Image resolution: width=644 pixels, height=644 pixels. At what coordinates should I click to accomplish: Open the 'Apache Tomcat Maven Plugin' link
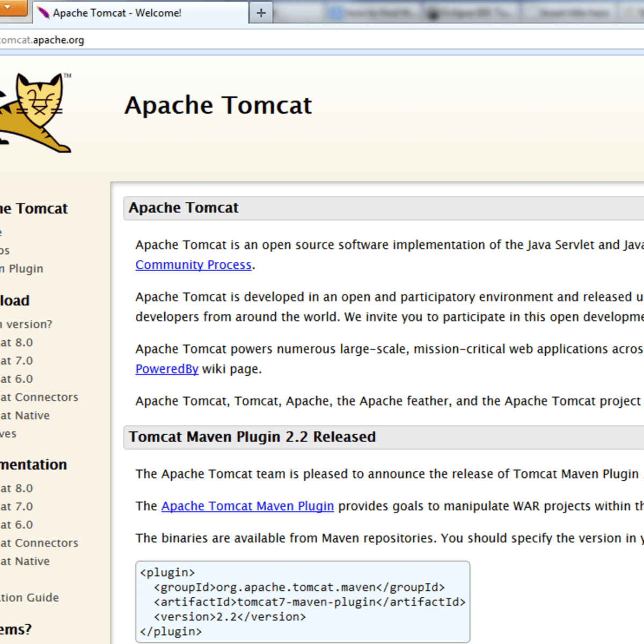click(x=247, y=506)
